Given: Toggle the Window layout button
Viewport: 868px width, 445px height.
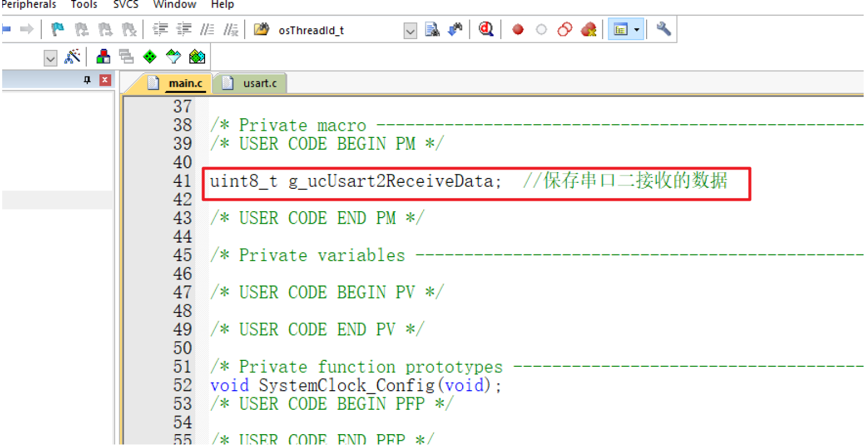Looking at the screenshot, I should 621,29.
